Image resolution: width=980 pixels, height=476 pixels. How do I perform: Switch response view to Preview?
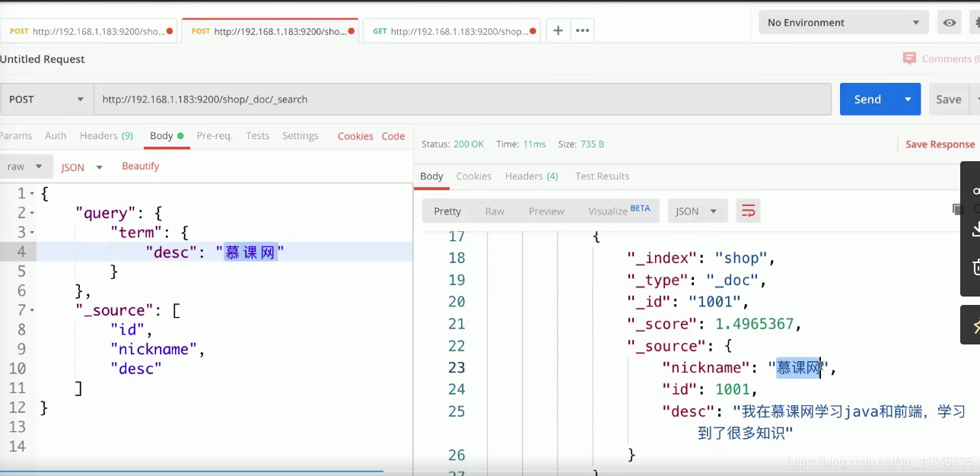[546, 211]
